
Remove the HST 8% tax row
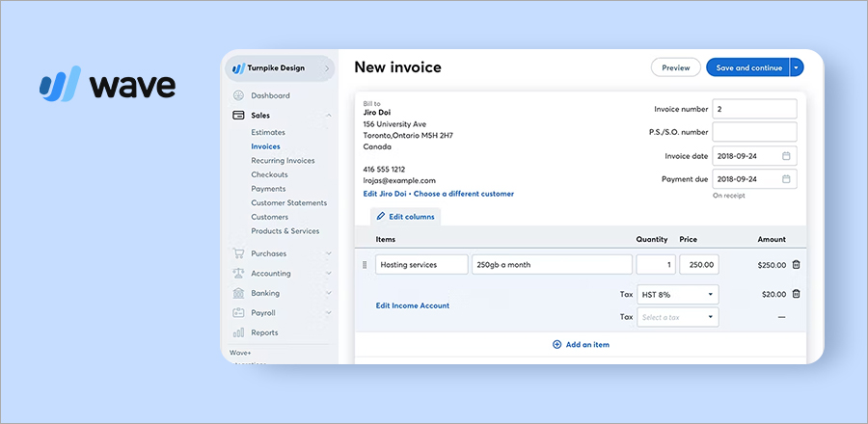point(796,294)
